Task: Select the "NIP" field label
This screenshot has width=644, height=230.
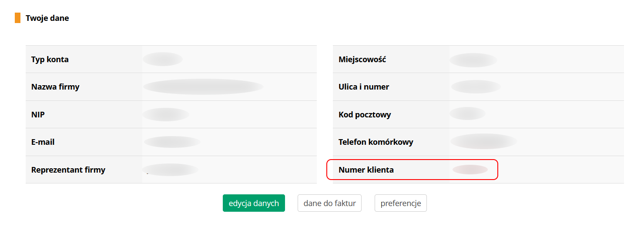Action: point(38,114)
